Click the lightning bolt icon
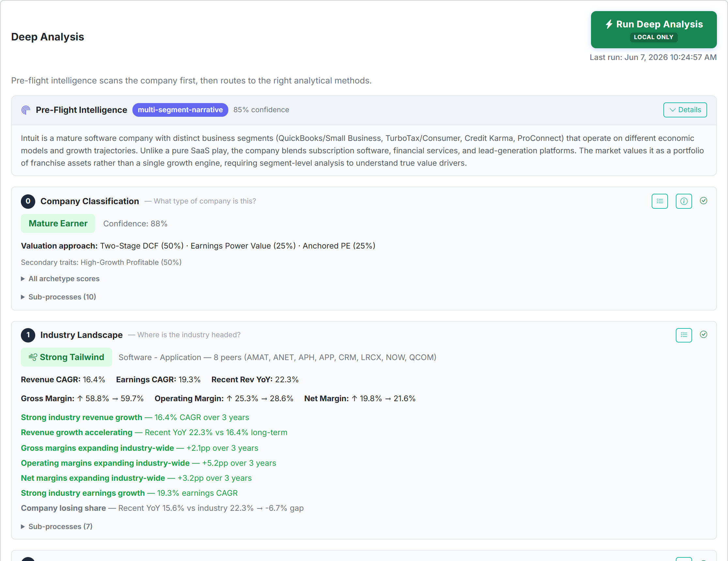Viewport: 728px width, 561px height. [x=609, y=24]
